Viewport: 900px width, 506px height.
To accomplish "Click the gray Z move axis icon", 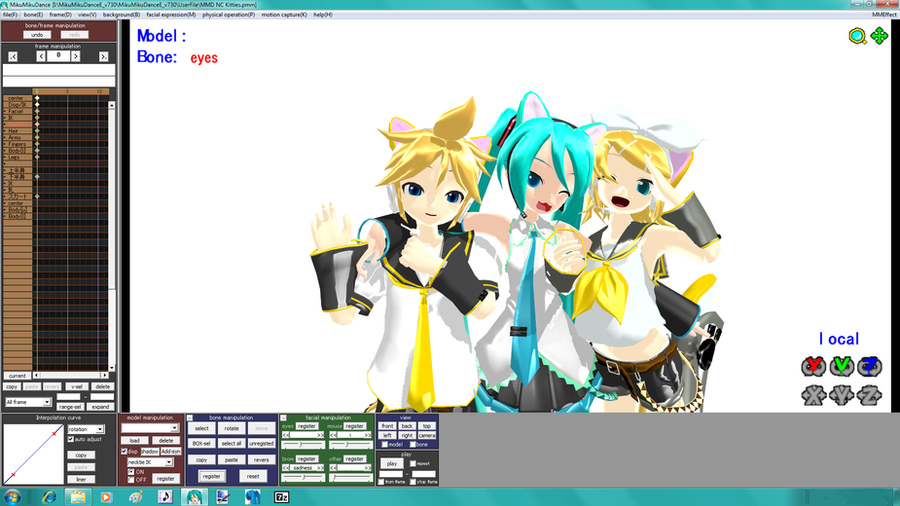I will point(870,395).
